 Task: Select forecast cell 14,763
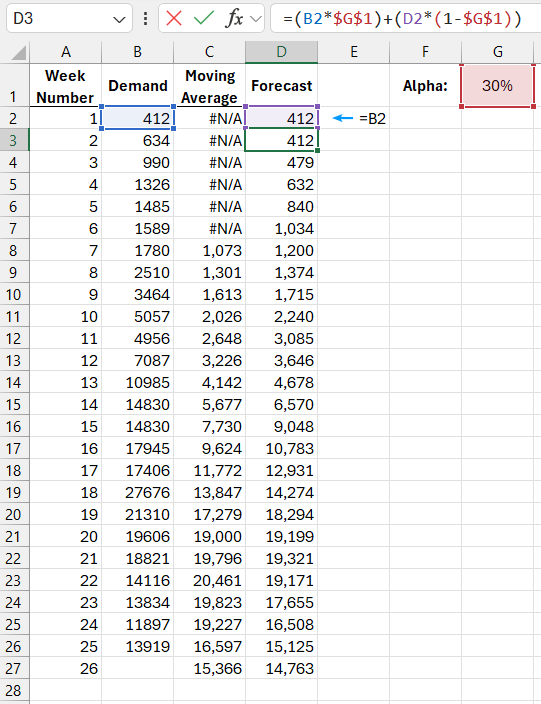pos(281,669)
